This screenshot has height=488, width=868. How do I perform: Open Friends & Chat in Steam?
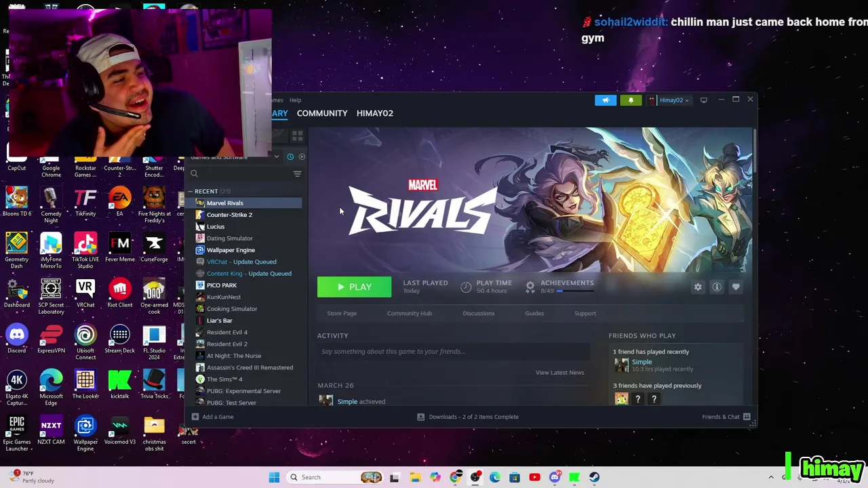coord(726,417)
